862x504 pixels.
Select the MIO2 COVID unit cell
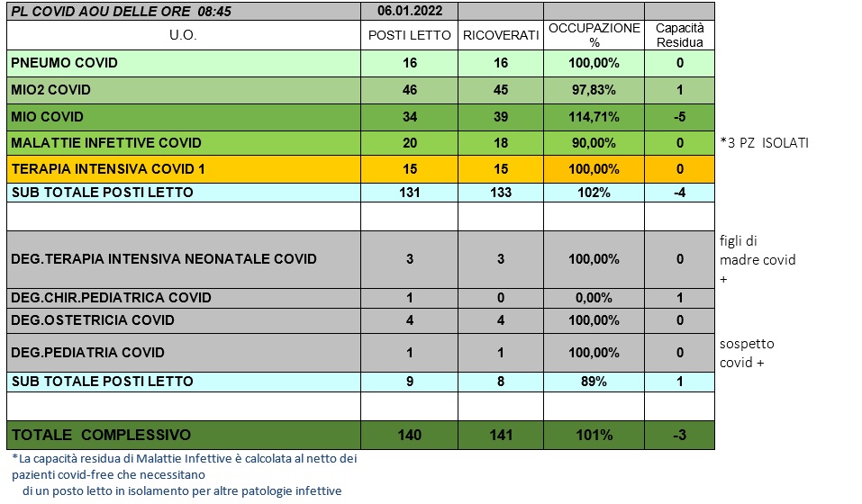[x=50, y=90]
